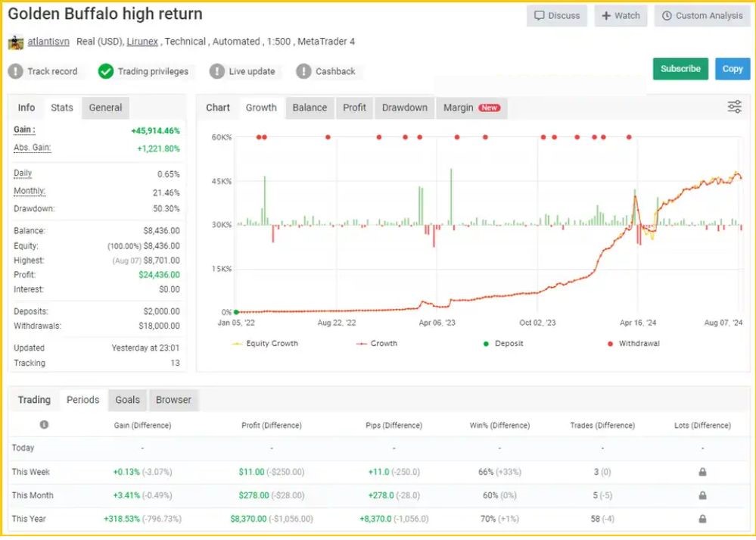Select the Goals tab
Screen dimensions: 756x540
(x=127, y=400)
